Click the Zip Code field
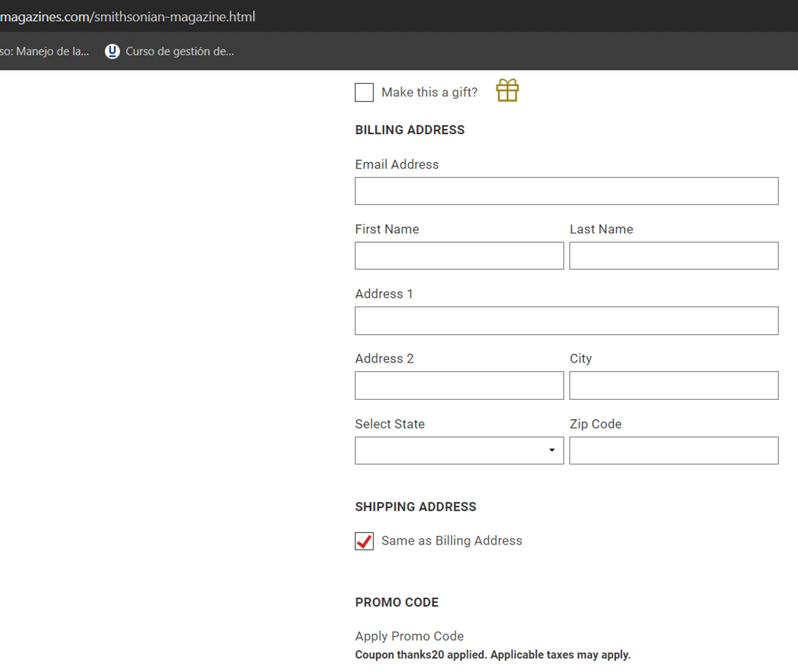 tap(674, 450)
